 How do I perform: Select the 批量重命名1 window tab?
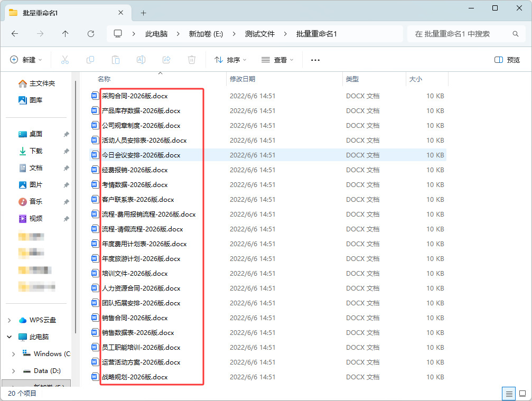(x=68, y=13)
